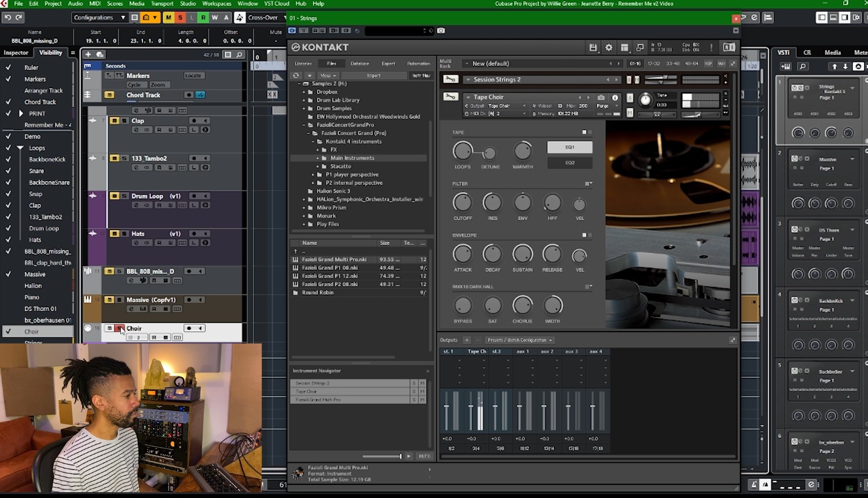868x498 pixels.
Task: Toggle global Solo state S button
Action: (180, 18)
